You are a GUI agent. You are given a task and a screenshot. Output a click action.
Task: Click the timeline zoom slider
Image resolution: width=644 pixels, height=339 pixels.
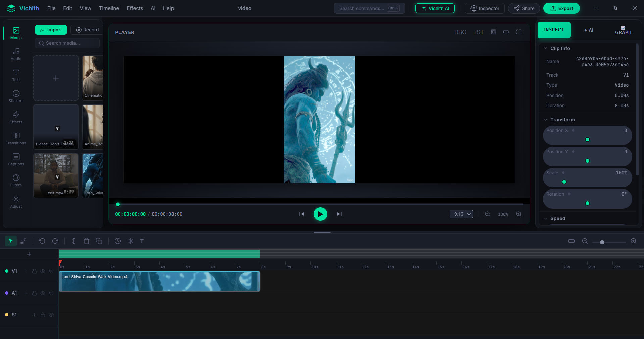[609, 242]
